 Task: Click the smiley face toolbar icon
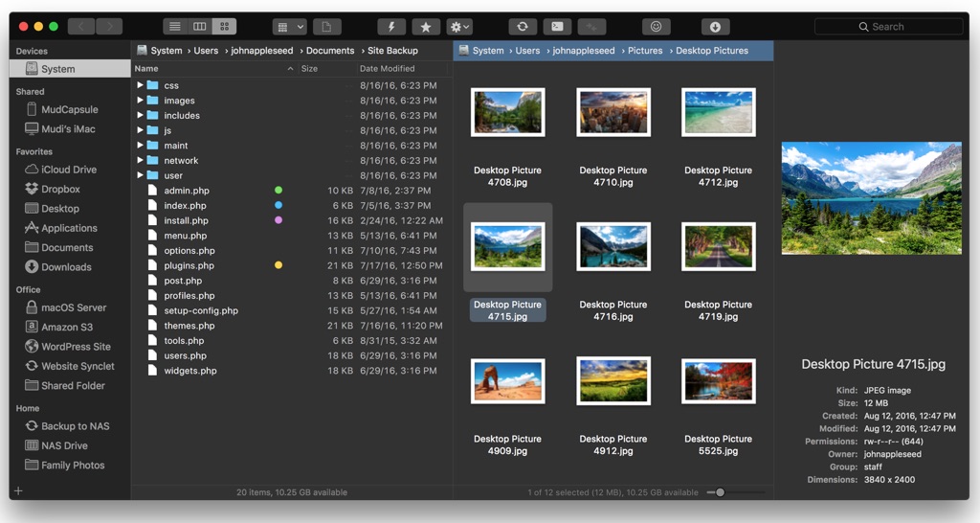(656, 27)
